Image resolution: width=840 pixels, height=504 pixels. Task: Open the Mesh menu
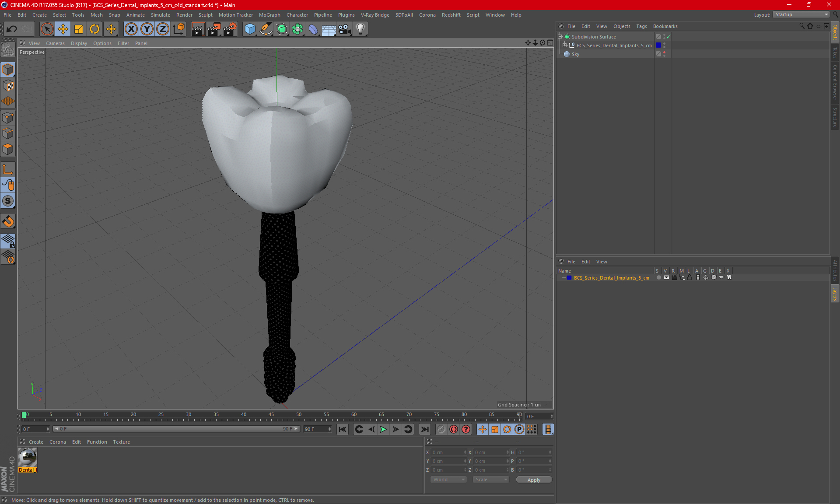[97, 15]
